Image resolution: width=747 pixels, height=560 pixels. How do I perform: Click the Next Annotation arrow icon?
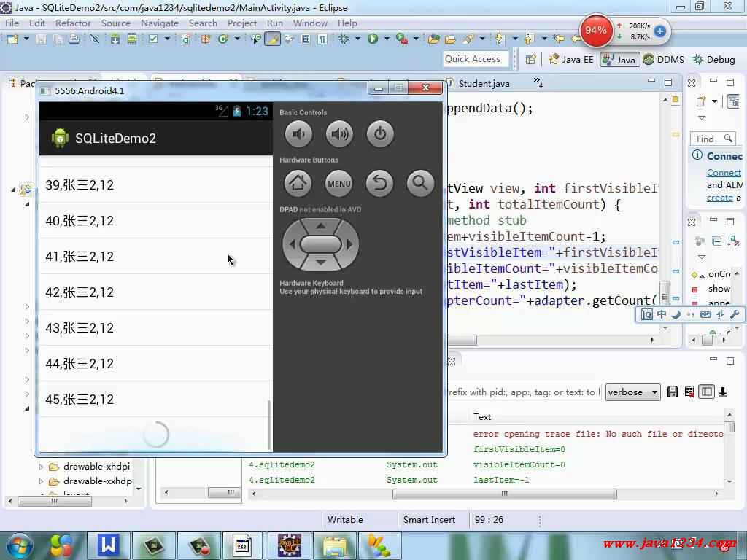coord(499,39)
